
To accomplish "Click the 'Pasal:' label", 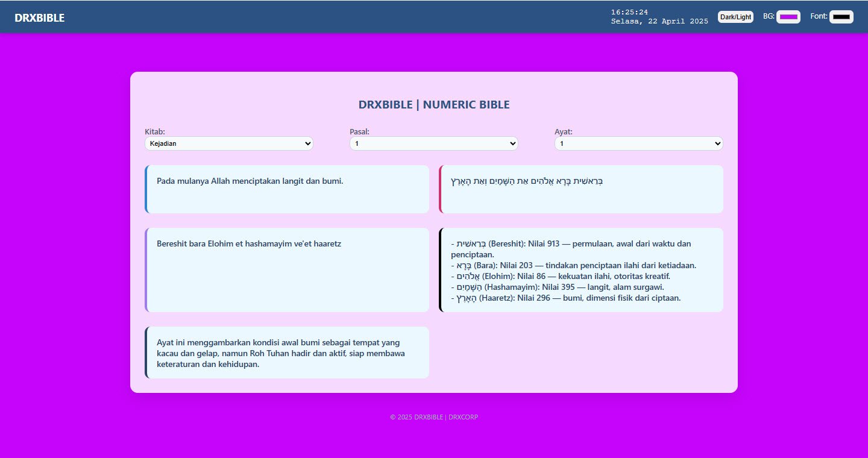I will tap(360, 131).
